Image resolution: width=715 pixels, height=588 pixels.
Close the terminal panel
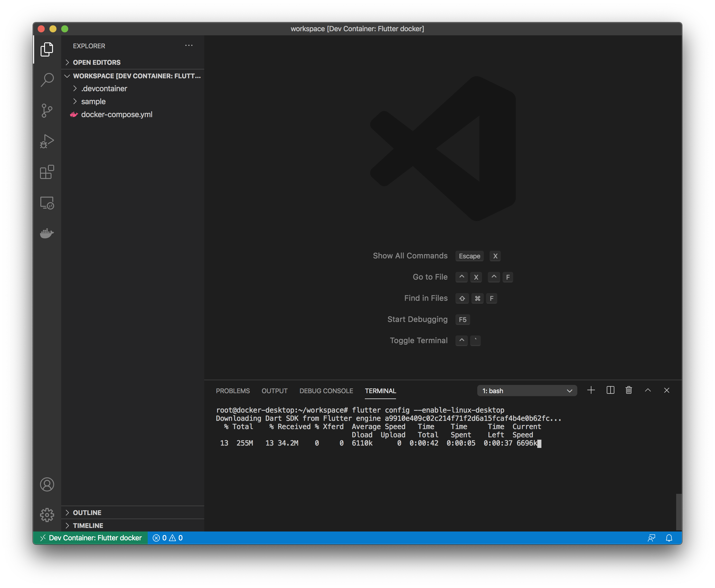click(666, 390)
